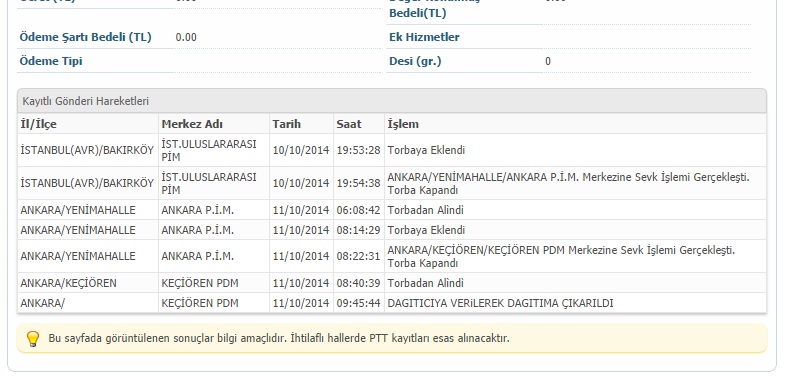
Task: Select the Kayıtlı Gönderi Hareketleri panel header
Action: coord(392,101)
